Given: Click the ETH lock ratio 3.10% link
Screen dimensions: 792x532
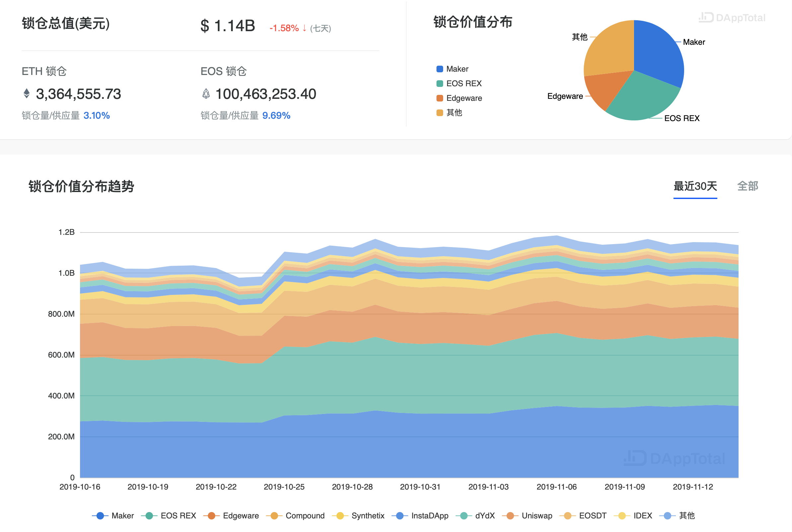Looking at the screenshot, I should (96, 116).
